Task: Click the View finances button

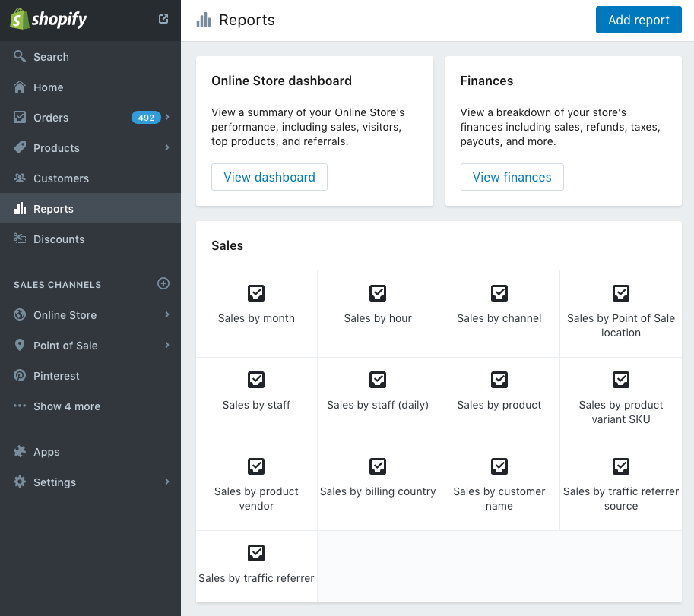Action: point(512,177)
